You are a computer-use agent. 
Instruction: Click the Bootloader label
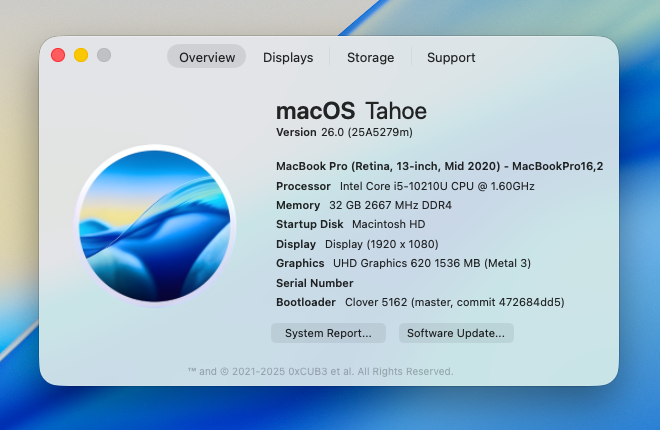tap(306, 302)
